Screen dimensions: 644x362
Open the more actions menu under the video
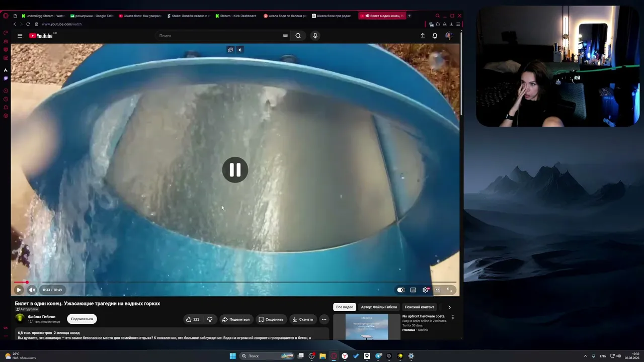(324, 319)
